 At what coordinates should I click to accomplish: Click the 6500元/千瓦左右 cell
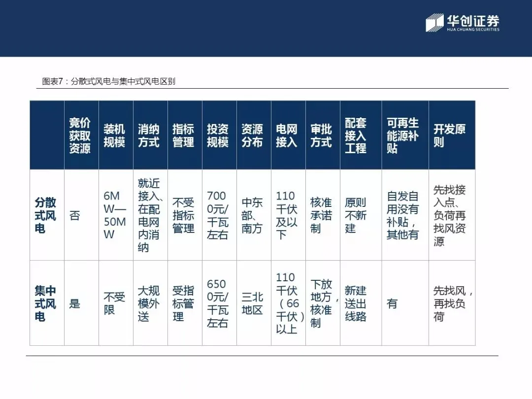[x=220, y=303]
